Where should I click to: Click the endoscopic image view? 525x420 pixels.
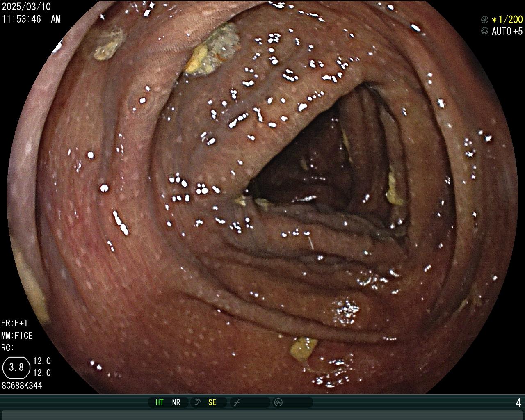coord(262,197)
